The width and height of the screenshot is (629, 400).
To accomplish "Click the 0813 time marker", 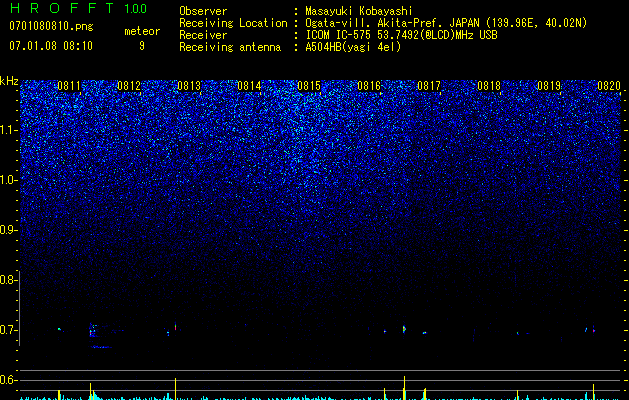I will (189, 86).
